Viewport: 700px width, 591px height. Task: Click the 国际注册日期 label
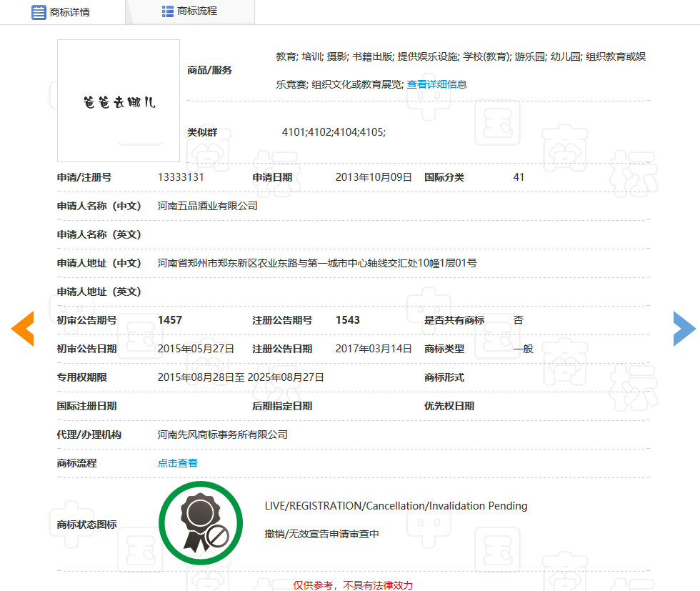coord(86,406)
